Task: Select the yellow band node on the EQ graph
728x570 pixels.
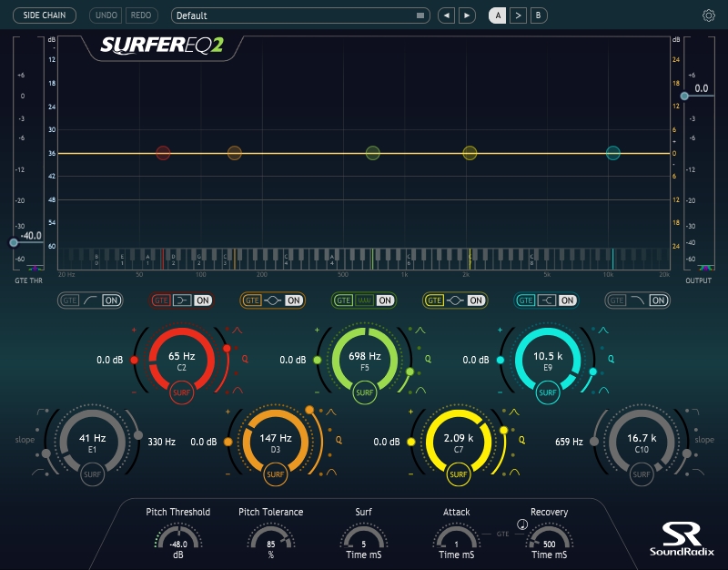Action: [470, 153]
